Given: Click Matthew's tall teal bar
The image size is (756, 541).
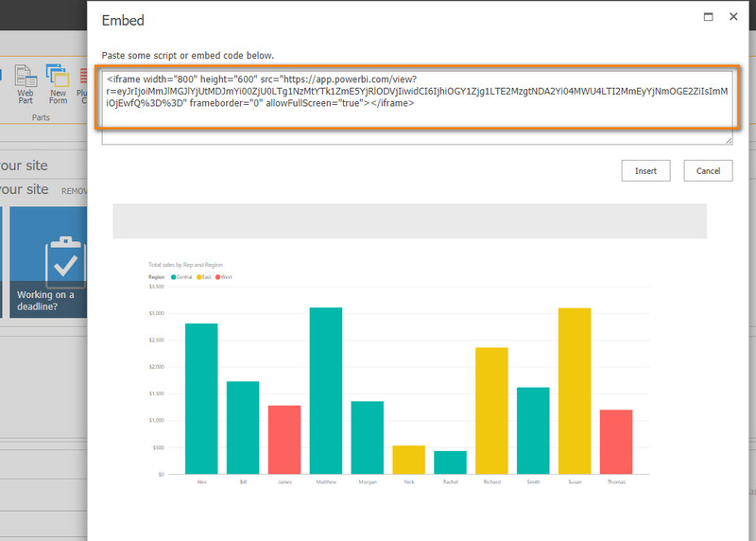Looking at the screenshot, I should 326,391.
